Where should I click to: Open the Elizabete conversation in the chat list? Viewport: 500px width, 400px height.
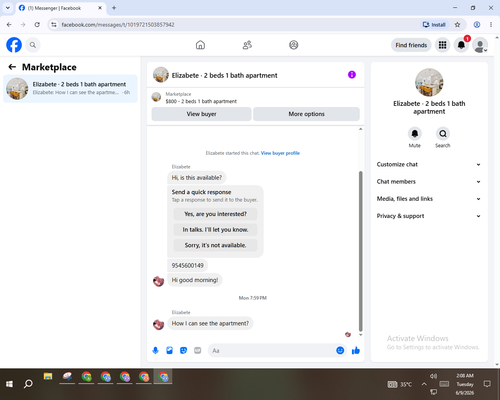70,88
